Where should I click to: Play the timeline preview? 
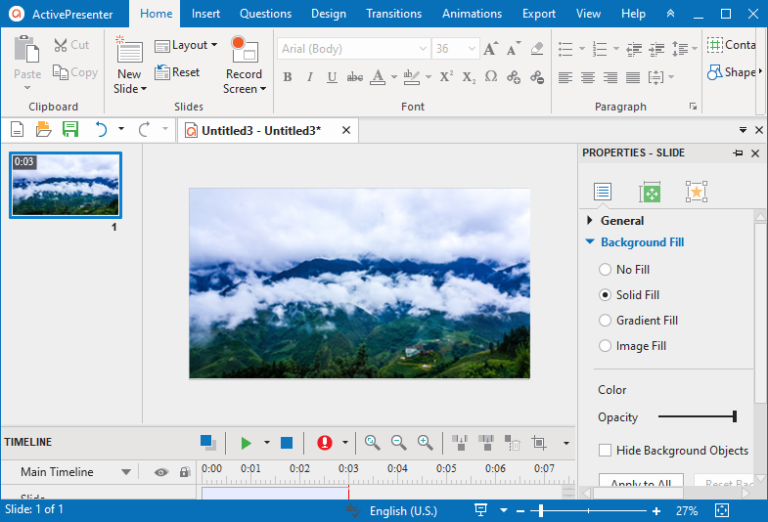coord(246,443)
